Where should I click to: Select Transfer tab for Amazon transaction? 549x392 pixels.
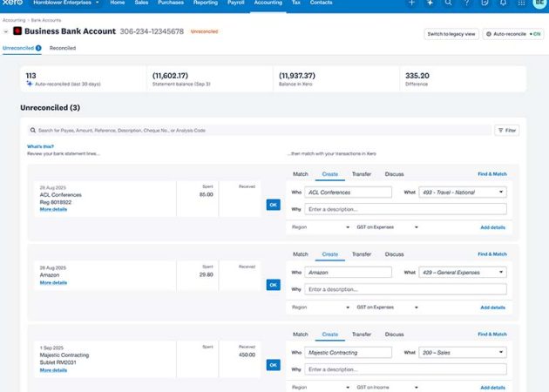point(362,254)
